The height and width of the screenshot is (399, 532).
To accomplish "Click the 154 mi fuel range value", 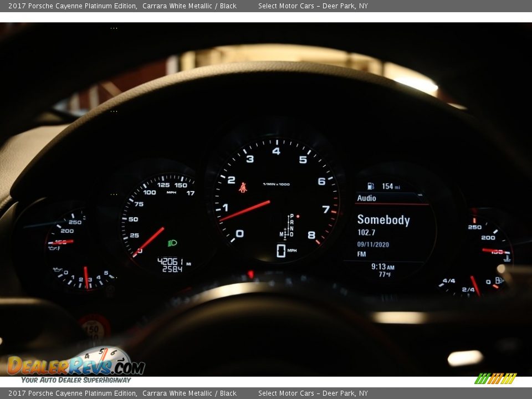I will 391,186.
